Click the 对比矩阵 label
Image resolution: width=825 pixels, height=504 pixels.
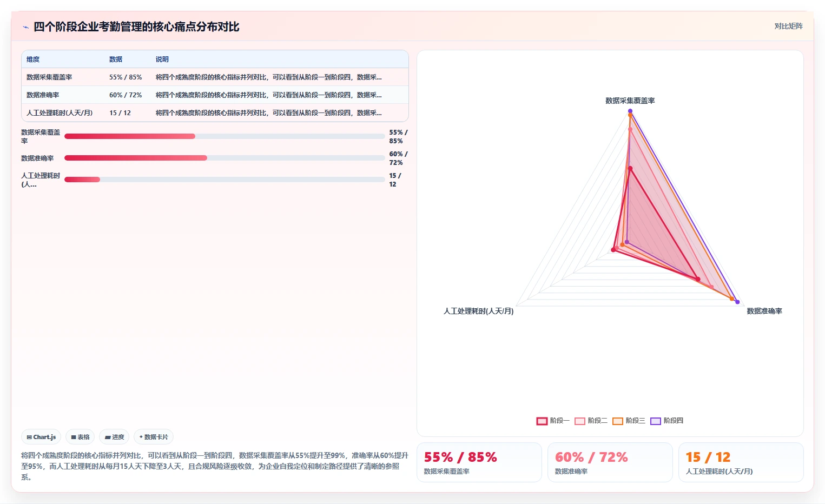pos(788,26)
